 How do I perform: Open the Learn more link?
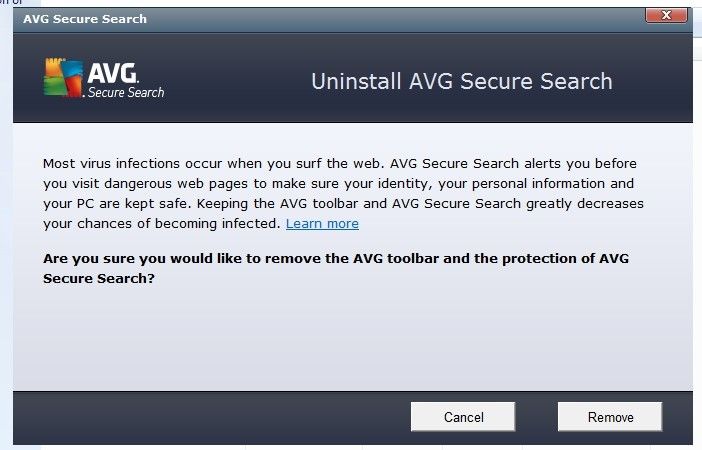tap(322, 223)
